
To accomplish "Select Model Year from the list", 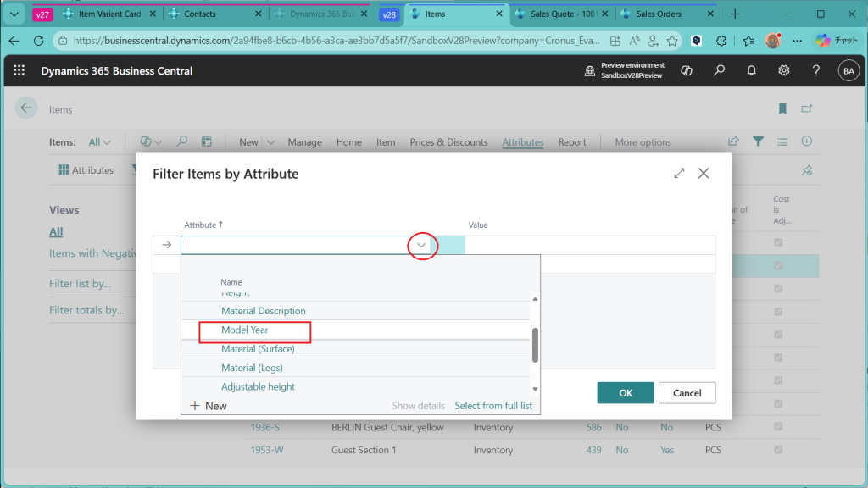I will 245,330.
